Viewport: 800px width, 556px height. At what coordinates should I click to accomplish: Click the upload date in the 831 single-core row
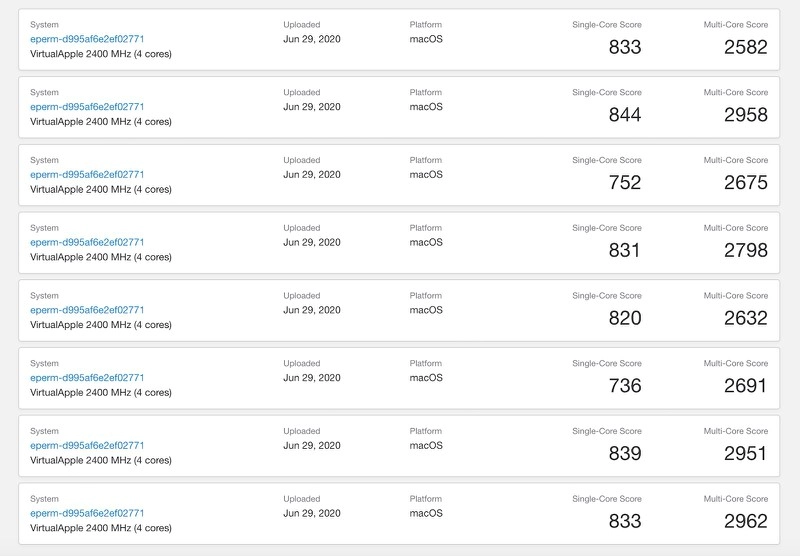(x=312, y=242)
